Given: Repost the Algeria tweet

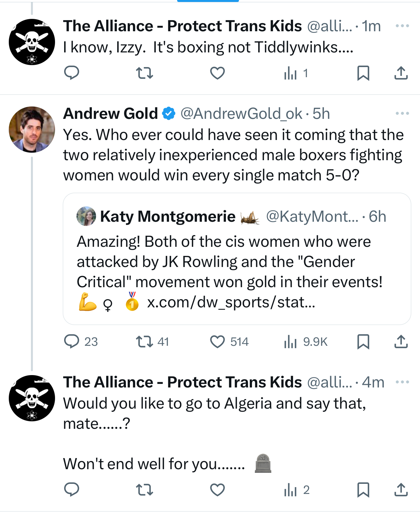Looking at the screenshot, I should [x=144, y=490].
